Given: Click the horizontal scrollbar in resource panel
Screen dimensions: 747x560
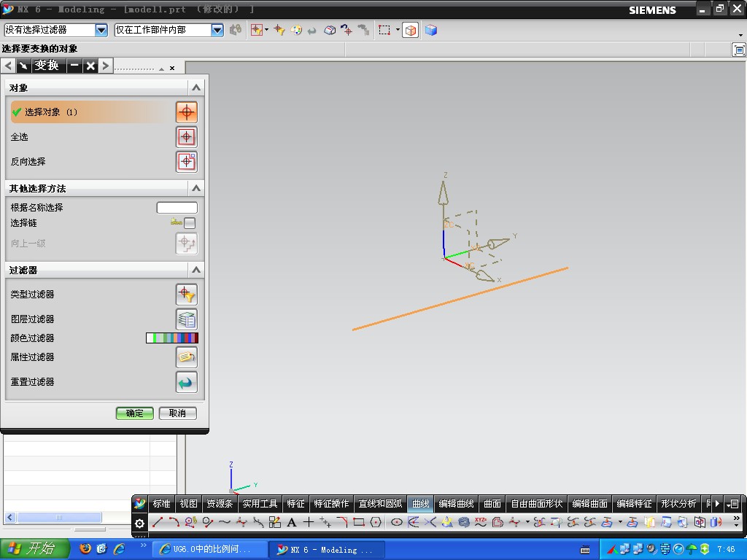Looking at the screenshot, I should (x=59, y=517).
